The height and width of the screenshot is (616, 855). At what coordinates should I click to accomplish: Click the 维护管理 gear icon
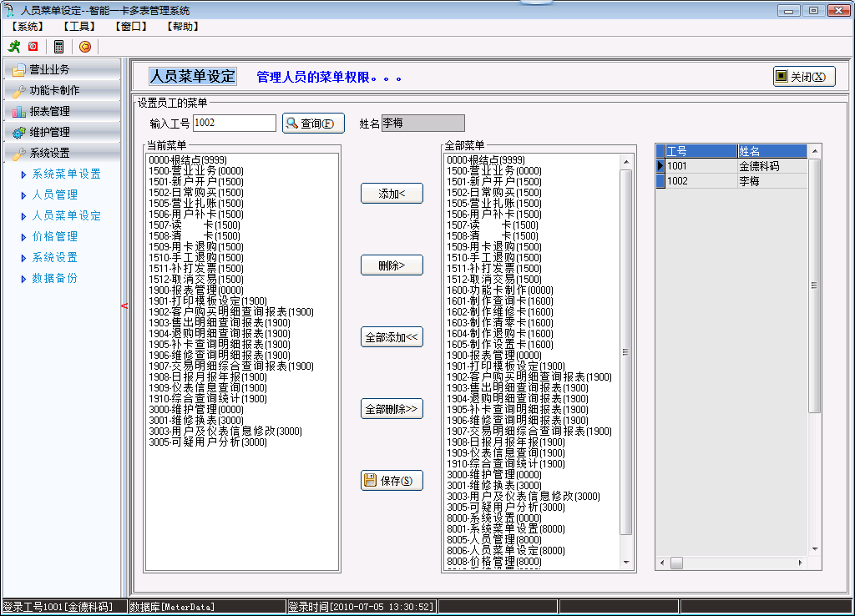tap(18, 132)
